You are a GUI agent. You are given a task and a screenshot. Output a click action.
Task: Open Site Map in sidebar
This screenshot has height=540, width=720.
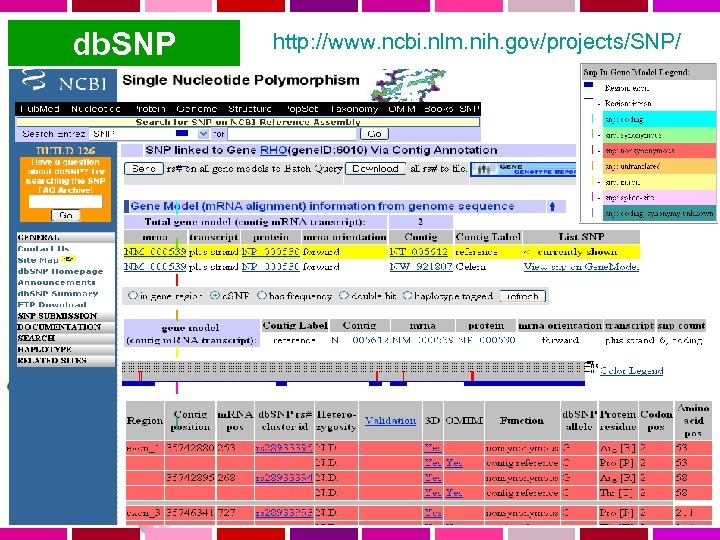pyautogui.click(x=39, y=260)
